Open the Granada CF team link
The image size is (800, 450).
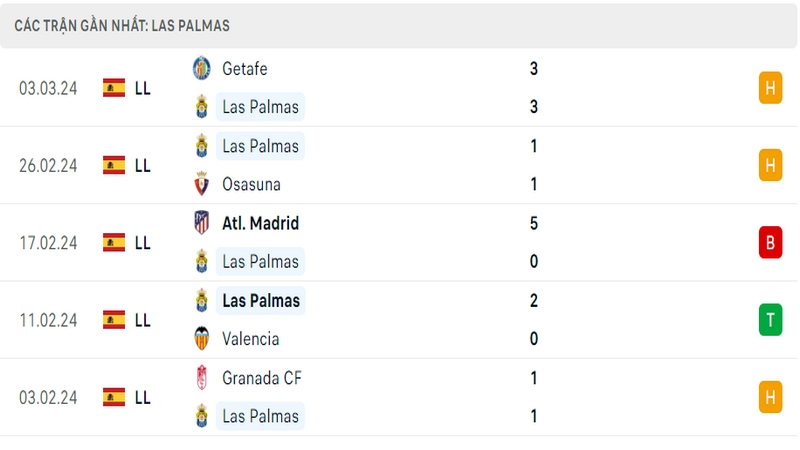pos(262,378)
